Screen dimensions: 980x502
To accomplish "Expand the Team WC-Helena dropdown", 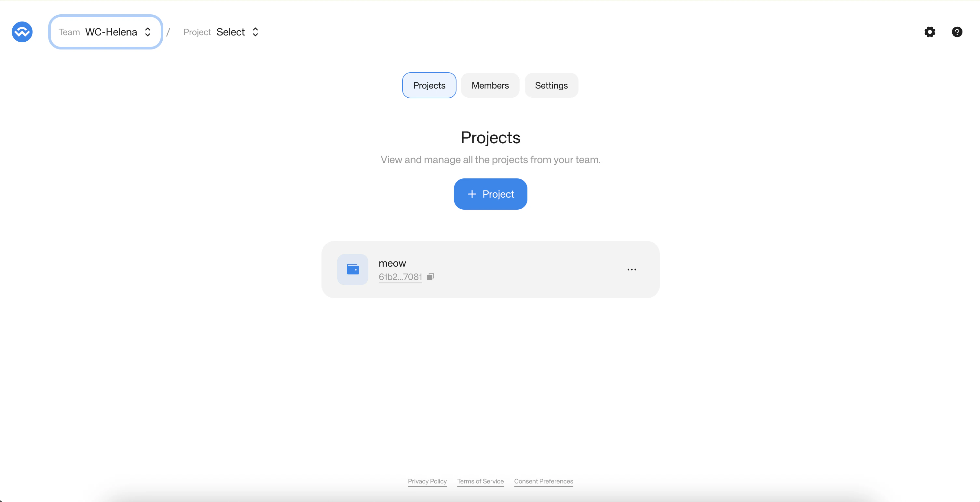I will point(105,32).
